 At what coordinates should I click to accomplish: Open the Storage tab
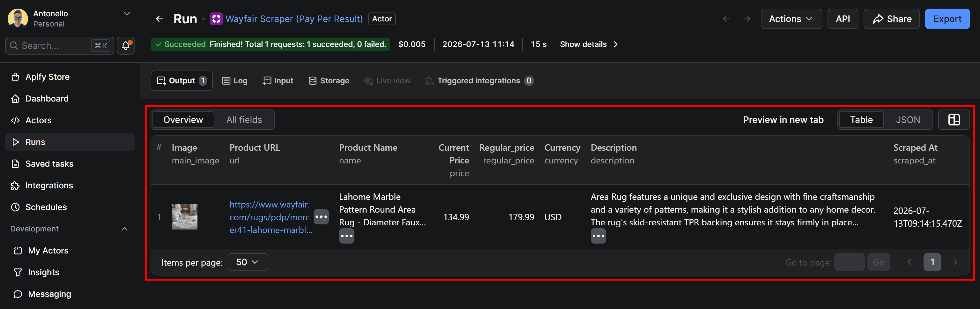329,81
